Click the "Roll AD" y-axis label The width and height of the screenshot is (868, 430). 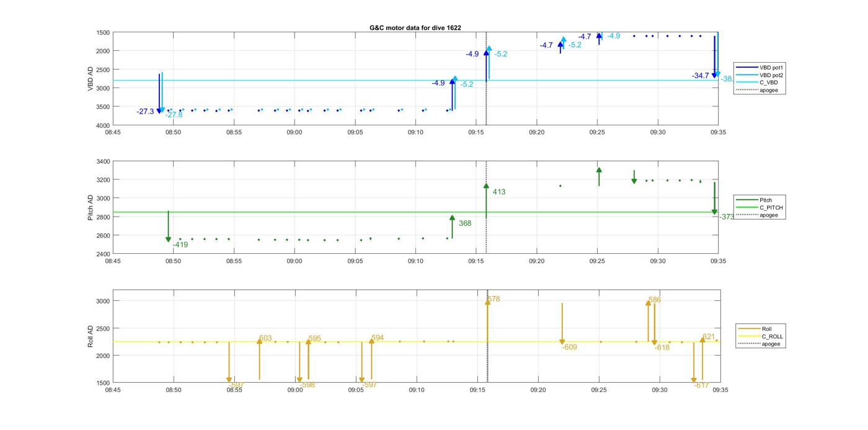[x=91, y=336]
